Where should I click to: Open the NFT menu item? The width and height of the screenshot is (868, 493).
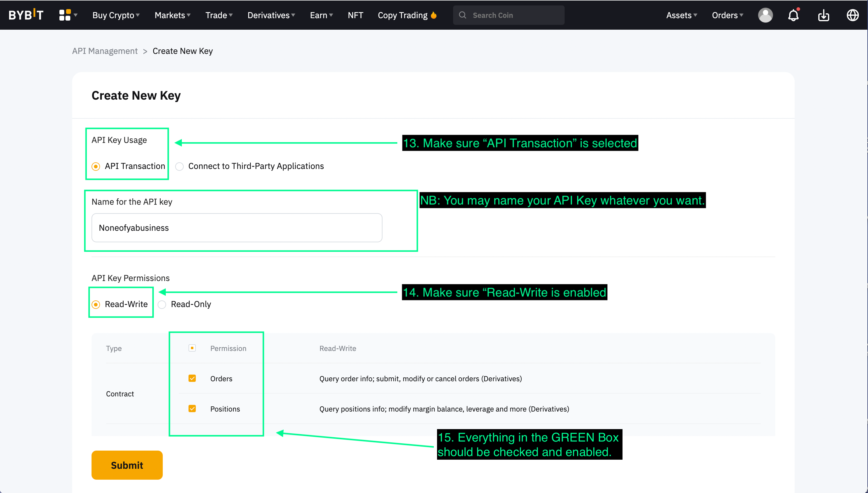pos(355,15)
